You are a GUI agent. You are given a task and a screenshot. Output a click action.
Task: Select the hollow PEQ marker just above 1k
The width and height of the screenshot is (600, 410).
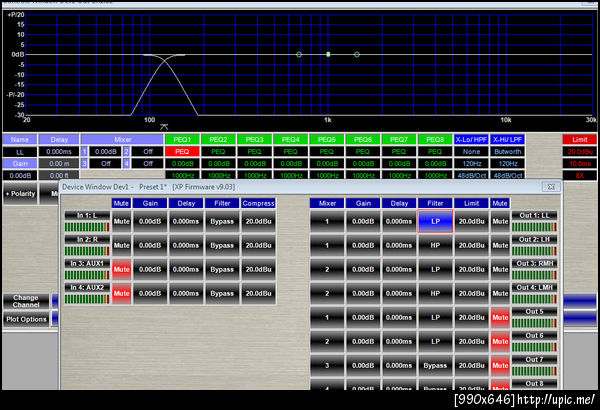click(357, 55)
